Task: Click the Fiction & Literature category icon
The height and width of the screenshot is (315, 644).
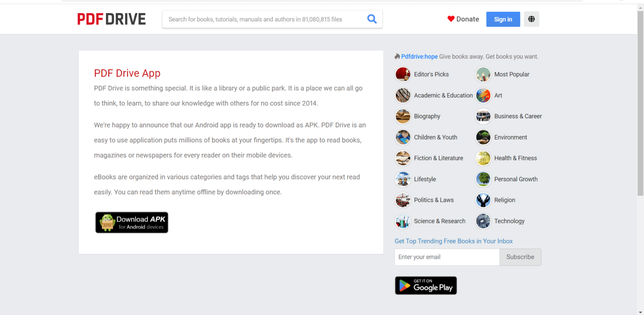Action: (x=403, y=158)
